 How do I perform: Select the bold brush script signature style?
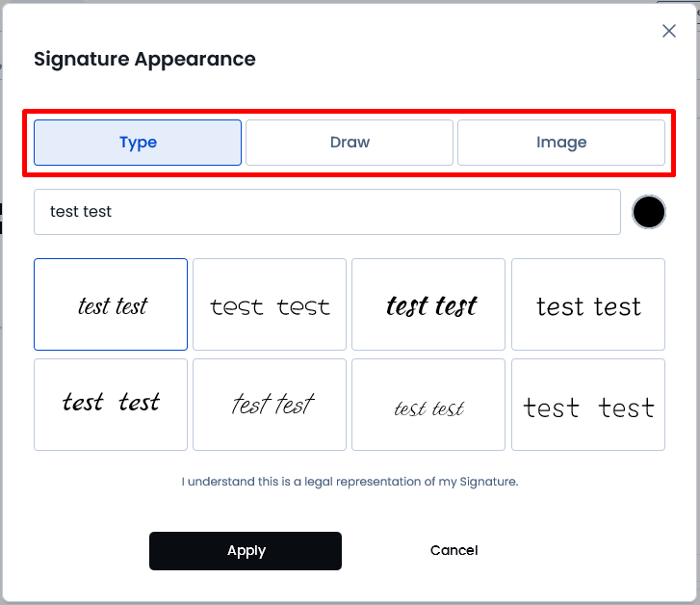coord(428,304)
